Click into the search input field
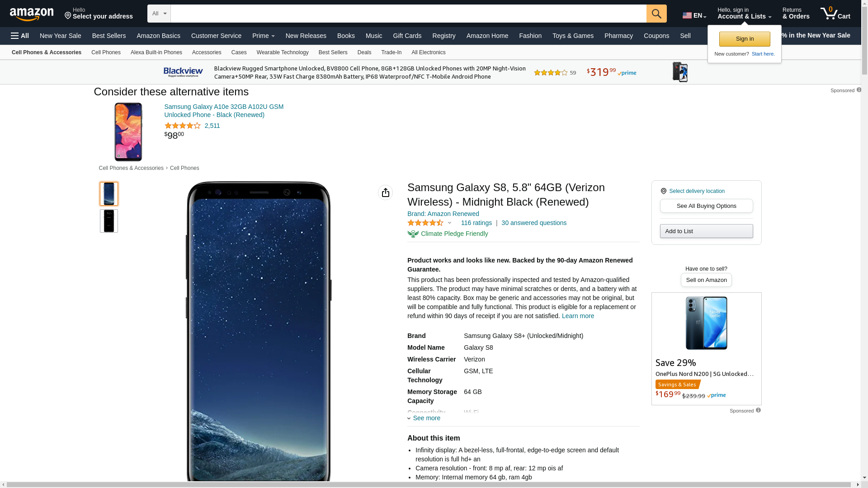This screenshot has height=488, width=868. (408, 14)
